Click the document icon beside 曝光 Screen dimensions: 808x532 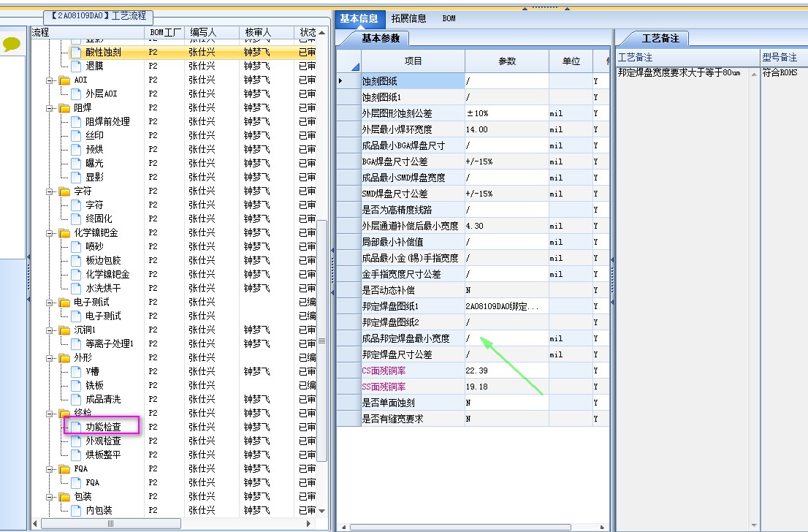[76, 164]
